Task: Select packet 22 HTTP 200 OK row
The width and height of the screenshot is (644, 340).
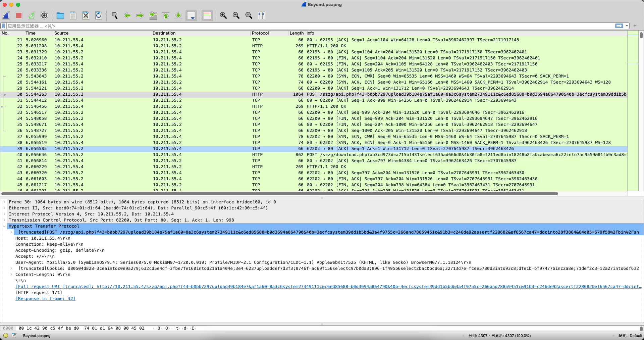Action: [314, 46]
